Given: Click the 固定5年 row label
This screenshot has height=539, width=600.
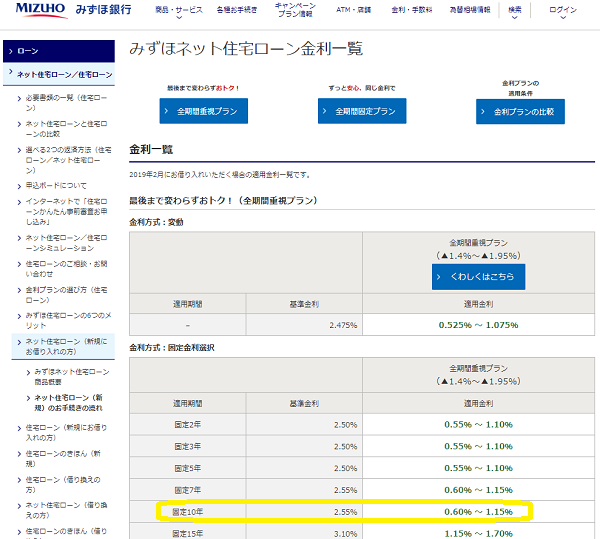Looking at the screenshot, I should coord(188,468).
